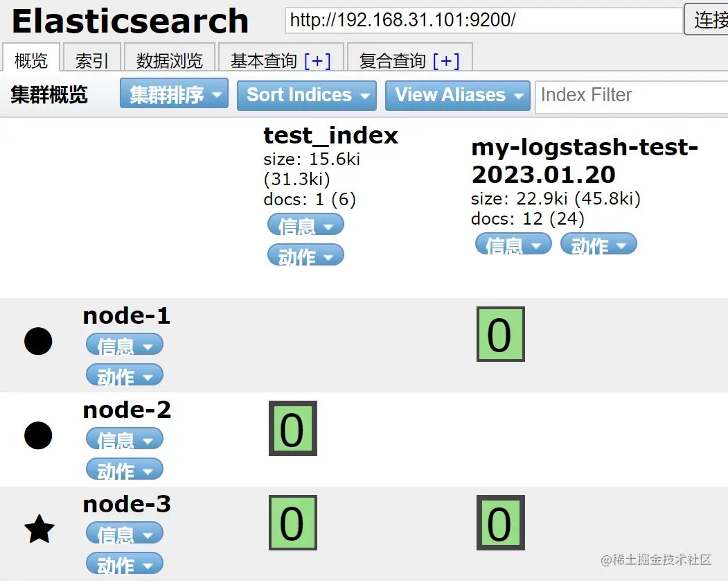Select shard 0 of test_index on node-2
728x583 pixels.
tap(293, 428)
